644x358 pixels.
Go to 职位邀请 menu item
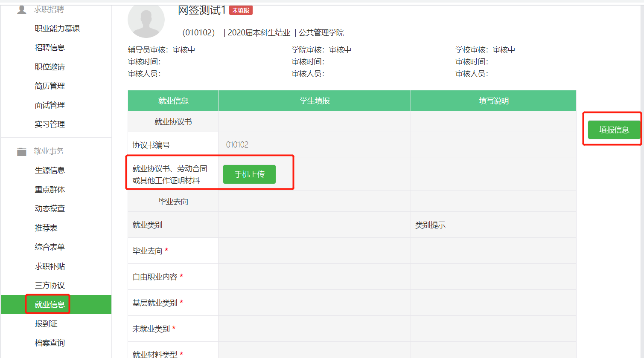50,67
